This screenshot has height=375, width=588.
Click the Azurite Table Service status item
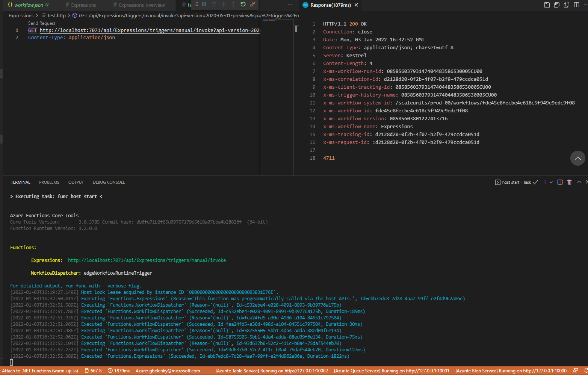click(x=272, y=371)
